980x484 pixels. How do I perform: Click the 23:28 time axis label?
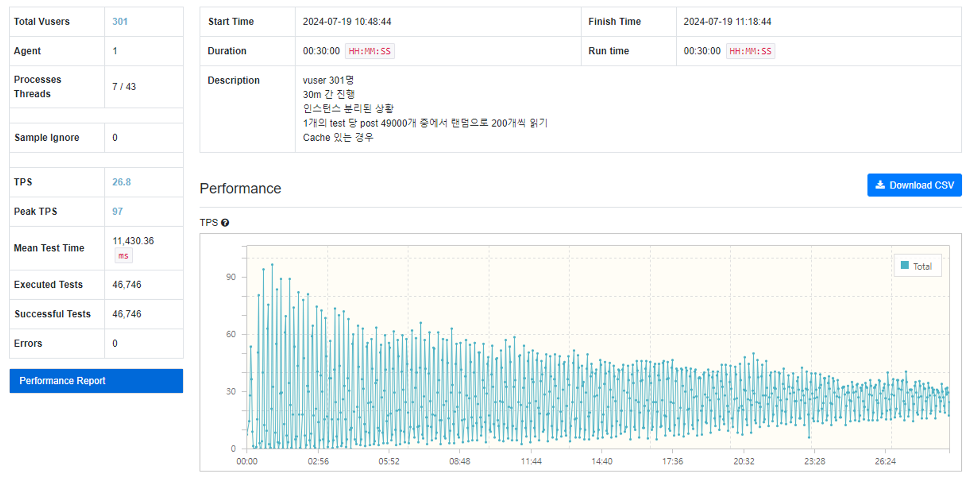pyautogui.click(x=814, y=461)
